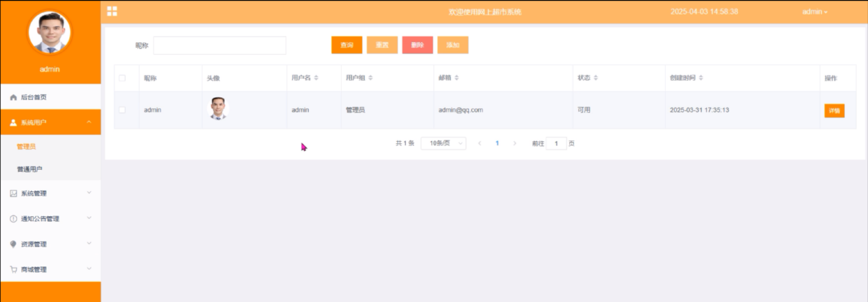Click the user icon beside 系统用户

coord(13,123)
